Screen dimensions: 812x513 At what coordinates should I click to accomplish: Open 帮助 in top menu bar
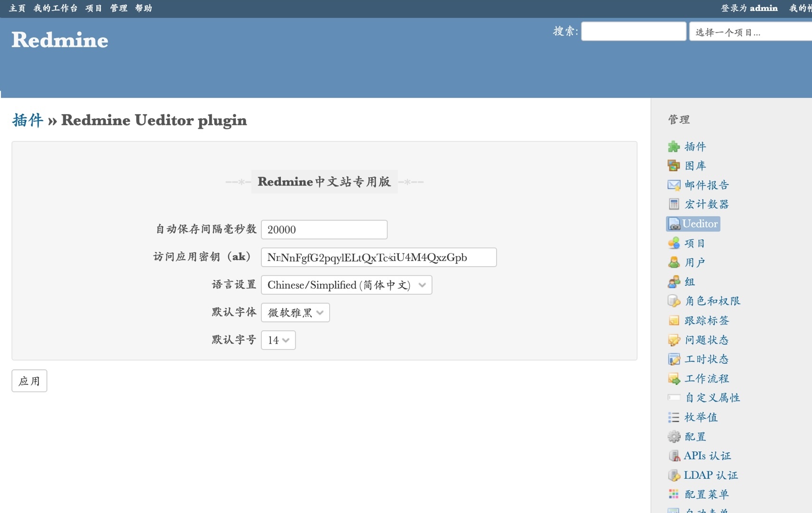tap(143, 8)
